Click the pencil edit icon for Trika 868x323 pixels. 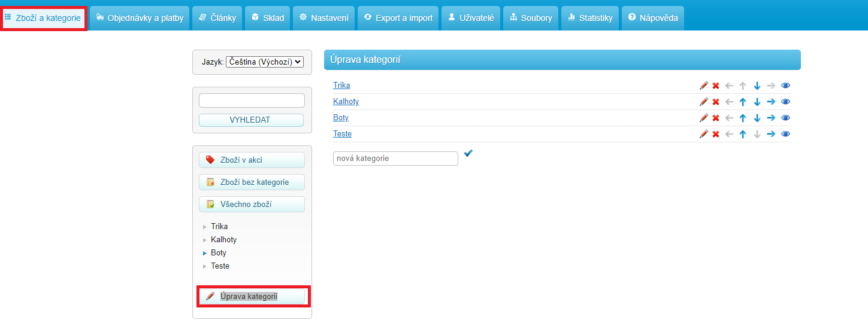tap(704, 86)
